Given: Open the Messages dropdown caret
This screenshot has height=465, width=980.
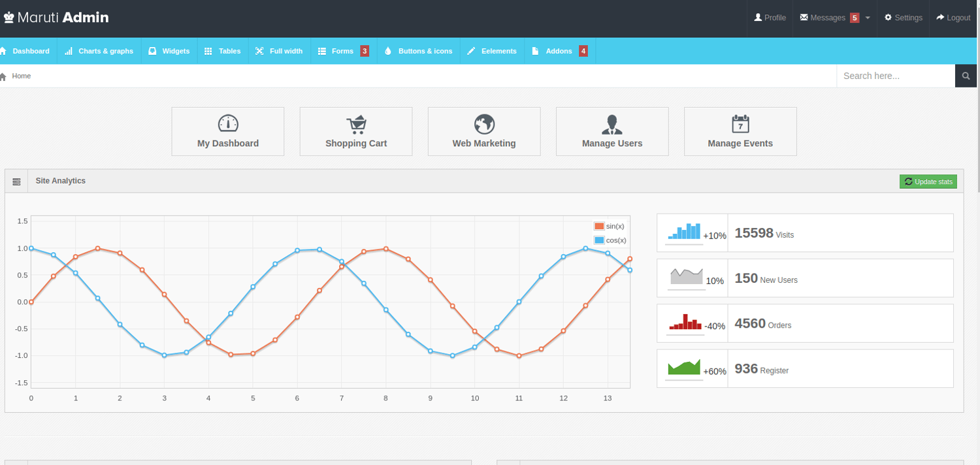Looking at the screenshot, I should [x=868, y=18].
